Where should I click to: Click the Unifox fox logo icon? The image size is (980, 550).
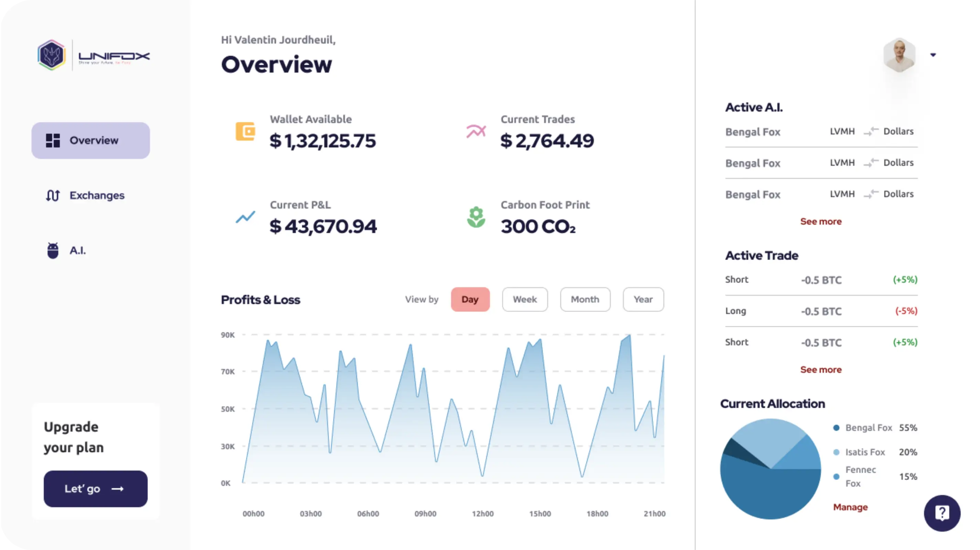52,55
